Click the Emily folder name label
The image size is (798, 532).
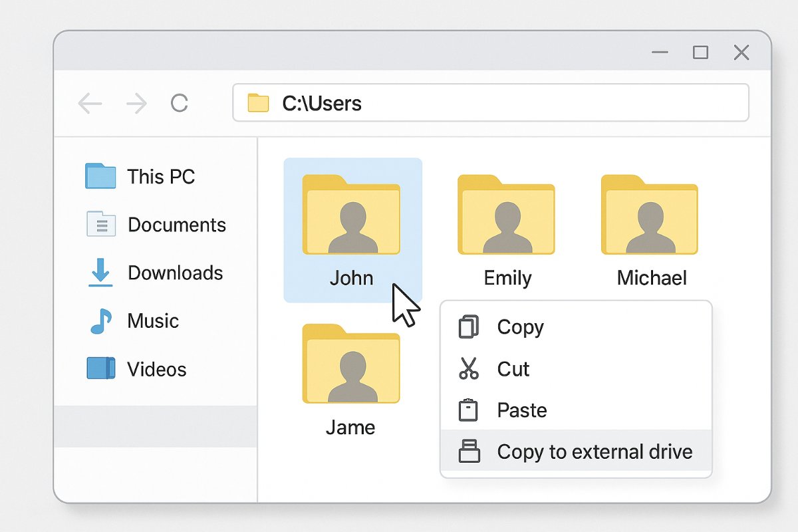click(x=507, y=278)
